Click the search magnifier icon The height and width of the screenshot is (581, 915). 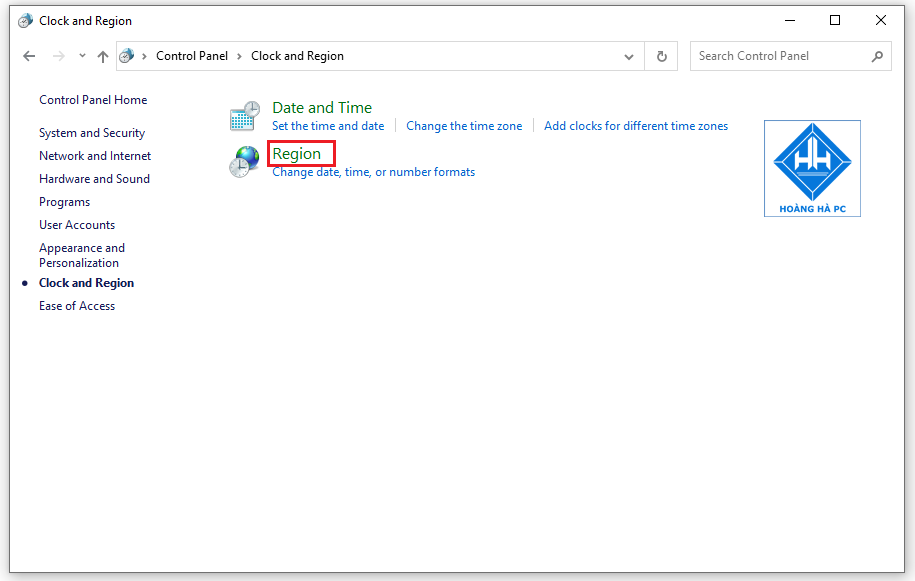point(877,56)
